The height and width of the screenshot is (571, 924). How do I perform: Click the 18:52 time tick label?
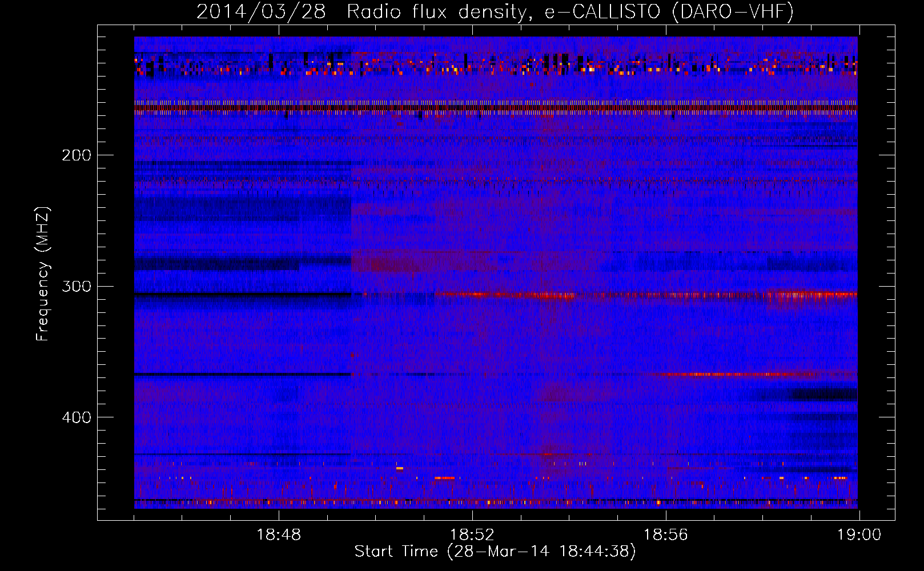pyautogui.click(x=472, y=535)
